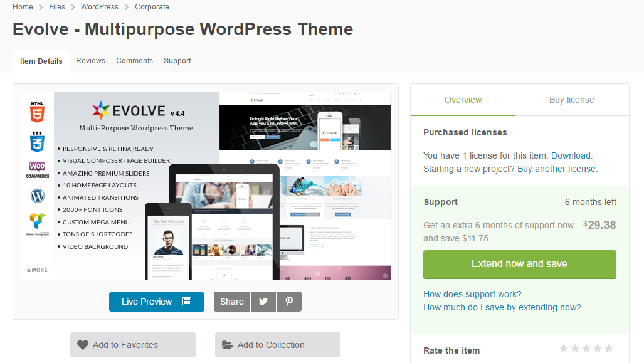The image size is (644, 363).
Task: Click the folder icon in Add to Collection
Action: tap(227, 345)
